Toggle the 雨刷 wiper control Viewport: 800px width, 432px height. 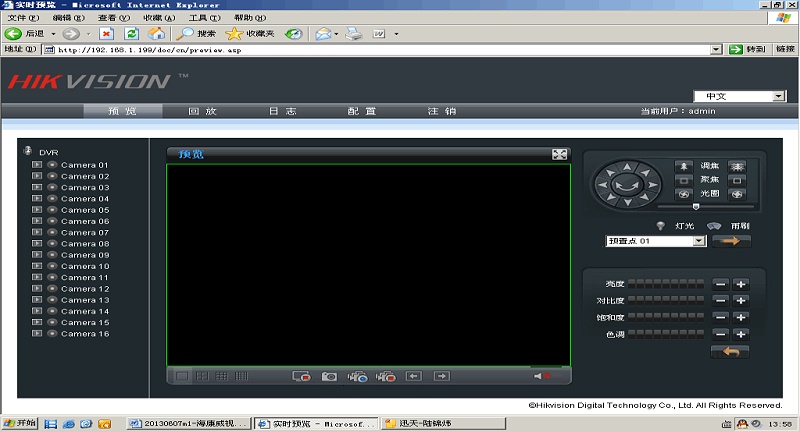pyautogui.click(x=714, y=226)
